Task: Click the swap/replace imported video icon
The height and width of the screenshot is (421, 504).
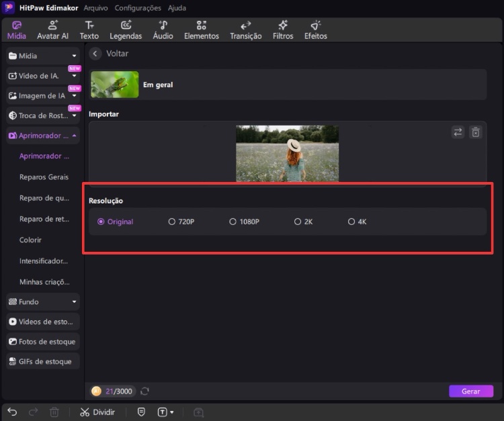Action: pos(458,132)
